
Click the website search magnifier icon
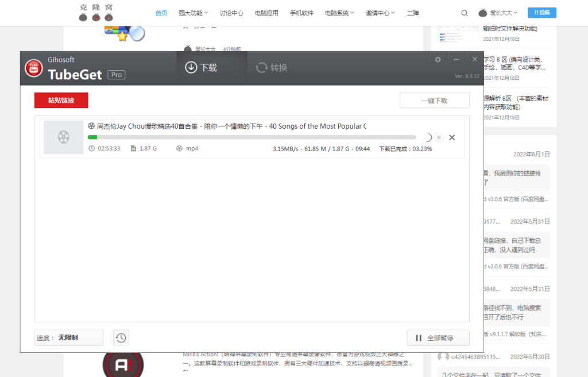click(x=464, y=13)
